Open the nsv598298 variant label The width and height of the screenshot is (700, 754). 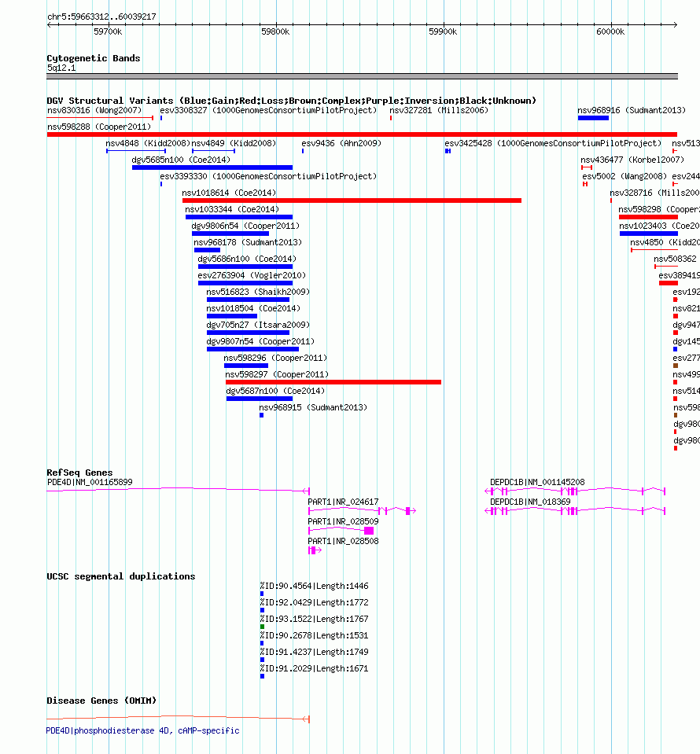[x=659, y=209]
